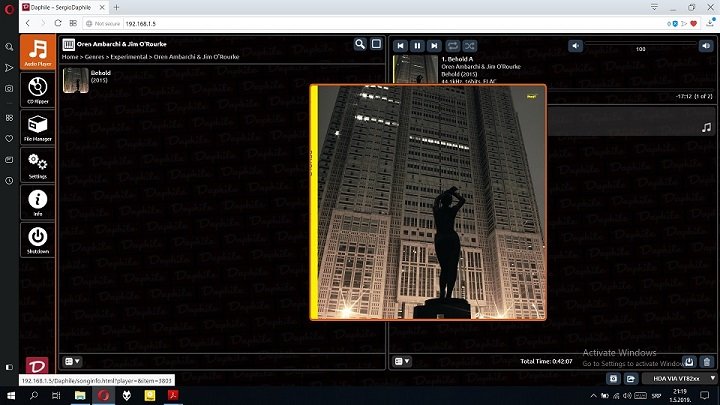The width and height of the screenshot is (720, 405).
Task: Open Opera sidebar send/flow icon
Action: [x=9, y=68]
